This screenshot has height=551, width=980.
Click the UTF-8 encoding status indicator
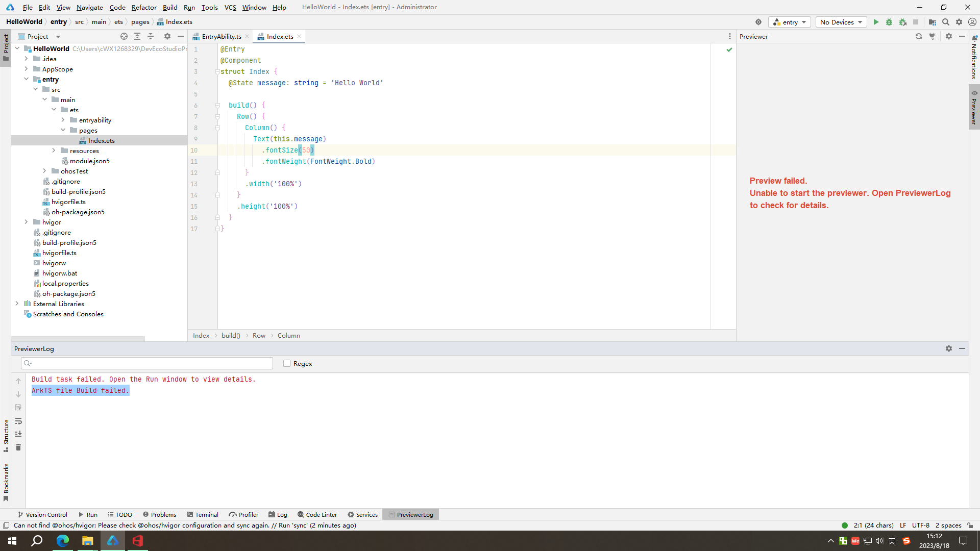click(921, 525)
